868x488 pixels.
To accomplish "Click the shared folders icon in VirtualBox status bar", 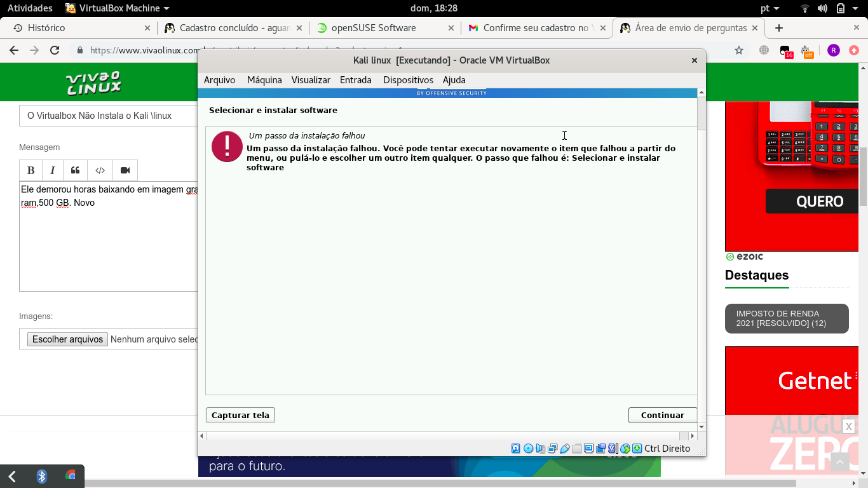I will coord(576,449).
